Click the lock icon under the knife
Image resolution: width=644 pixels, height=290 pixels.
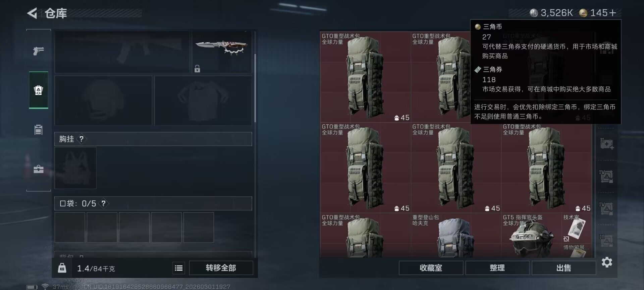coord(197,69)
